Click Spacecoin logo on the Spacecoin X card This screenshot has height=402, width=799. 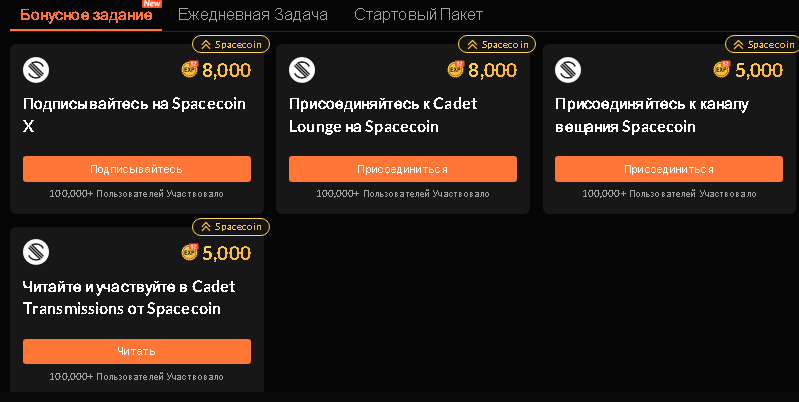click(x=36, y=70)
